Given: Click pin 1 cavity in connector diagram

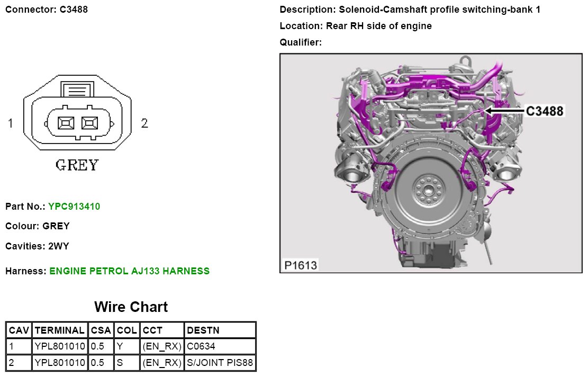Looking at the screenshot, I should tap(65, 123).
